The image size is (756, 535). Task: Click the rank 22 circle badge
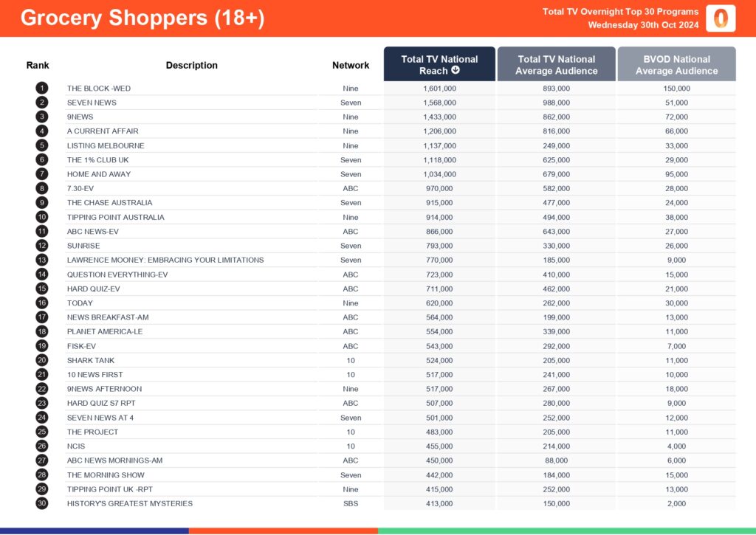41,389
